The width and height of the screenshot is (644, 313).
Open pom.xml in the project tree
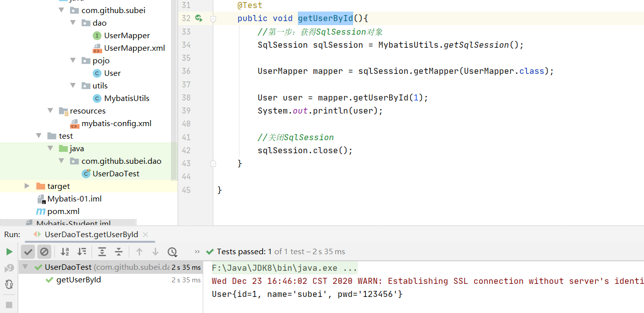click(63, 212)
